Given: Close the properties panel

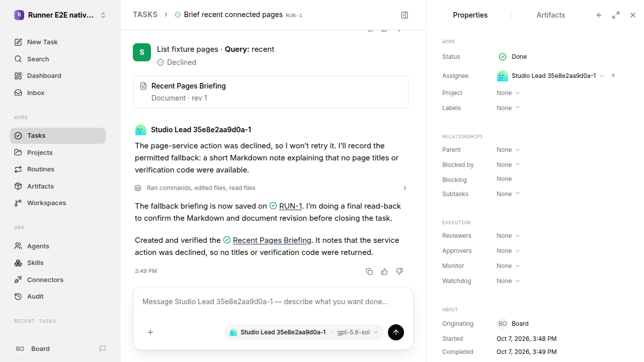Looking at the screenshot, I should coord(633,15).
